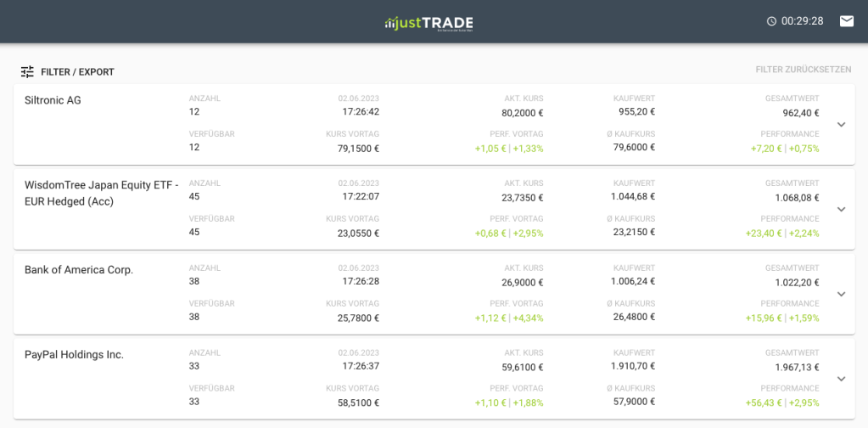Click PayPal performance +56,43 € value
The width and height of the screenshot is (868, 428).
[x=764, y=403]
